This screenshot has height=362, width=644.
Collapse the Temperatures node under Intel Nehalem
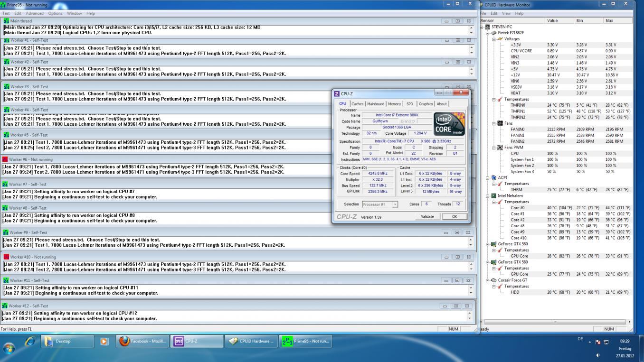[x=494, y=202]
